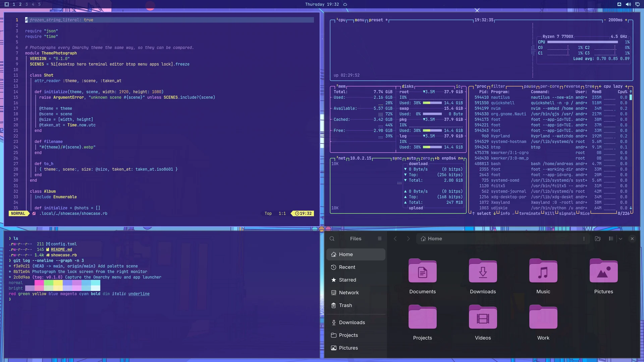Go forward with the Files forward arrow
The width and height of the screenshot is (644, 362).
pyautogui.click(x=408, y=239)
